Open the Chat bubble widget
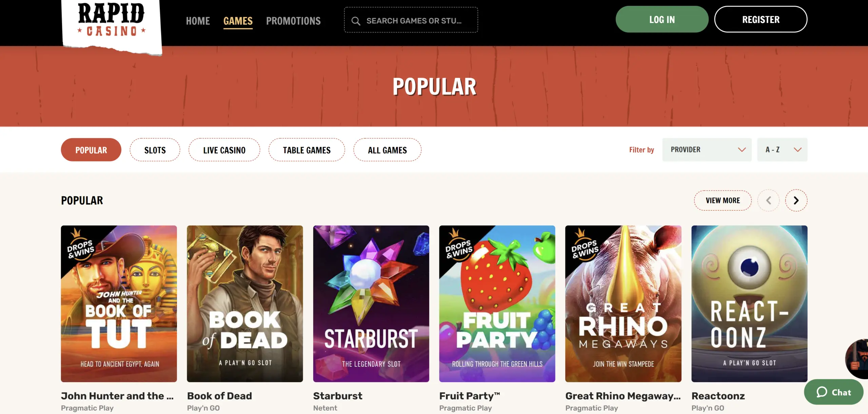Image resolution: width=868 pixels, height=414 pixels. point(833,392)
